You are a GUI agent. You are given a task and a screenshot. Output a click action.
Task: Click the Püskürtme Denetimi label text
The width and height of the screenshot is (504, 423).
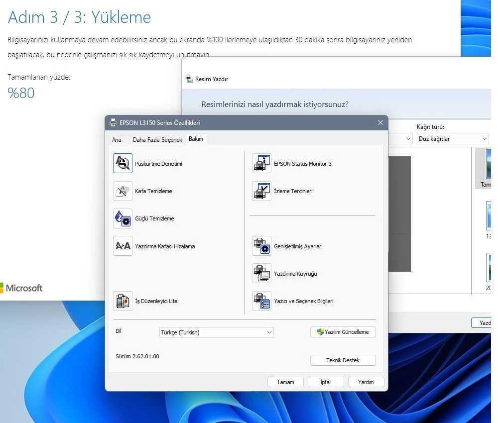[x=158, y=164]
